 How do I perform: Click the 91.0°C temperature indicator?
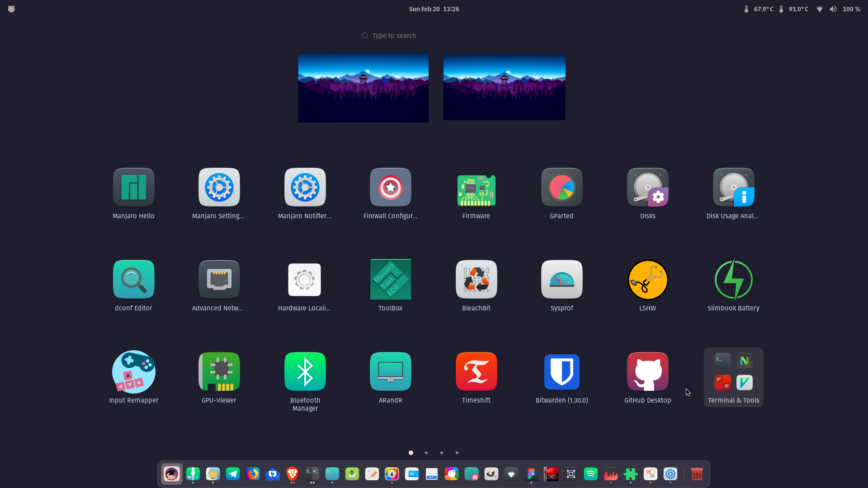point(793,9)
